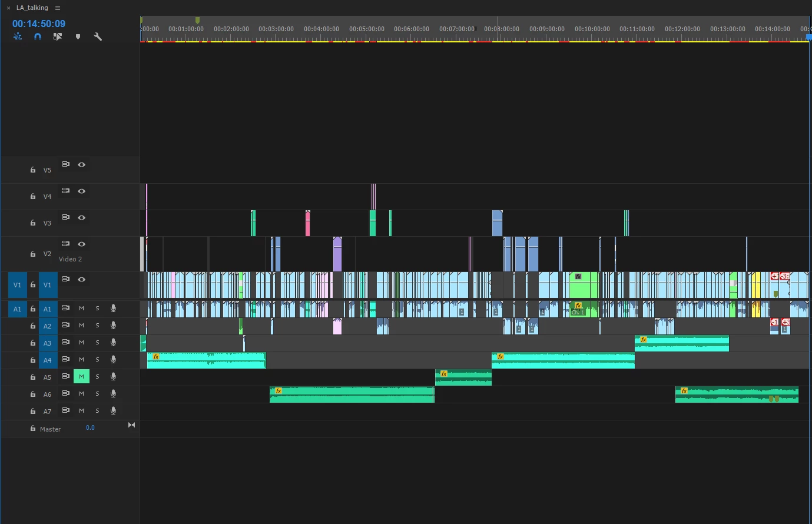This screenshot has height=524, width=812.
Task: Select the pink clip on track V3
Action: click(308, 224)
